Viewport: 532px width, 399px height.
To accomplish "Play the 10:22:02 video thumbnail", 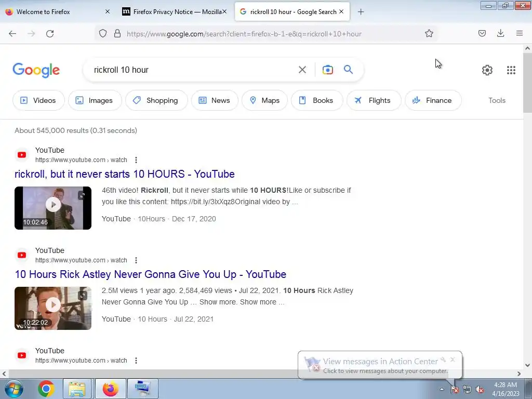I will click(53, 309).
